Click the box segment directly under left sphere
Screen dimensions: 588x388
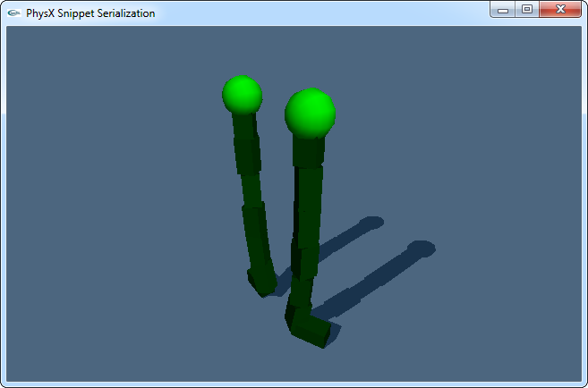click(244, 124)
